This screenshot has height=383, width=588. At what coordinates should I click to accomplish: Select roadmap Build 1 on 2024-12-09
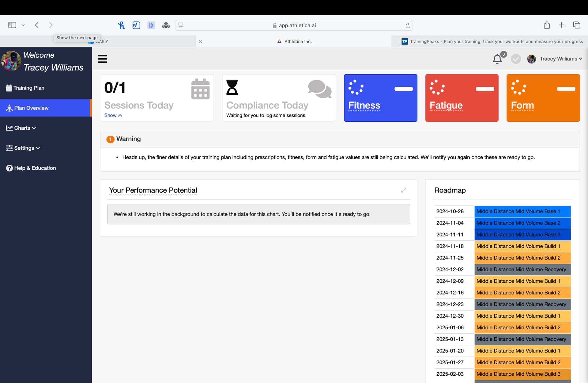tap(502, 281)
